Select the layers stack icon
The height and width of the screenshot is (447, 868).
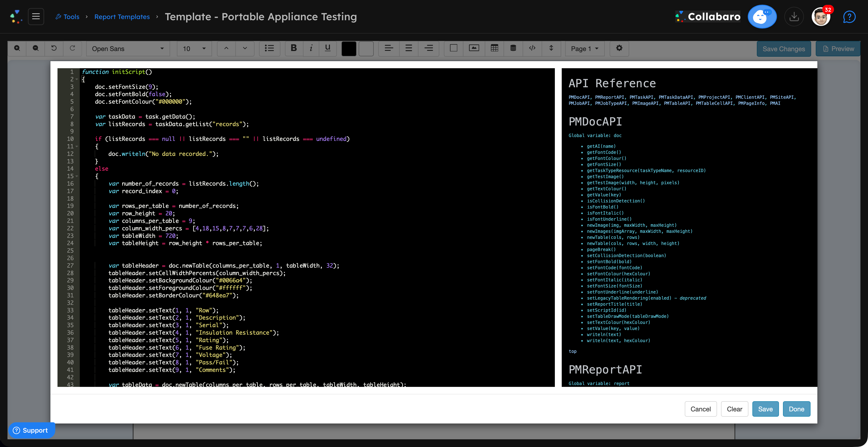(x=513, y=49)
